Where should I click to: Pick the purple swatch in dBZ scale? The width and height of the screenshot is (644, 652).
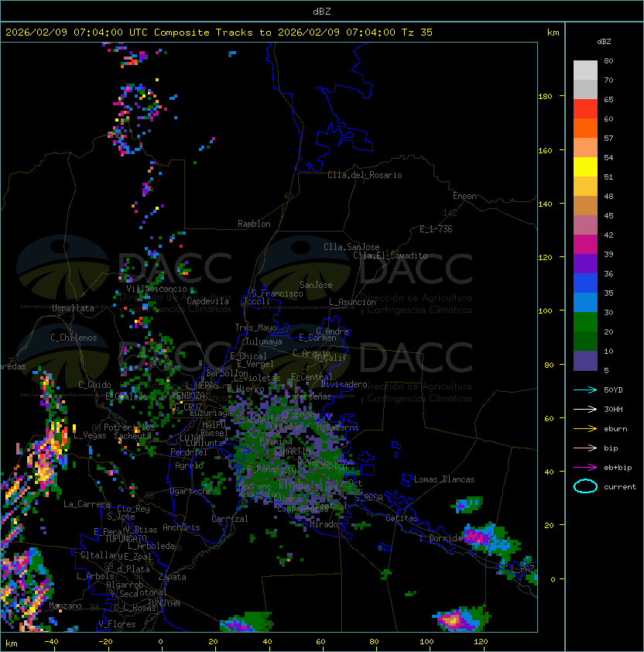(x=585, y=263)
